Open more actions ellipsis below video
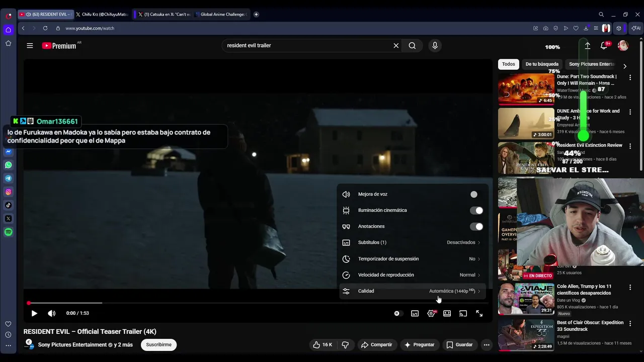Screen dimensions: 644x362 point(487,344)
